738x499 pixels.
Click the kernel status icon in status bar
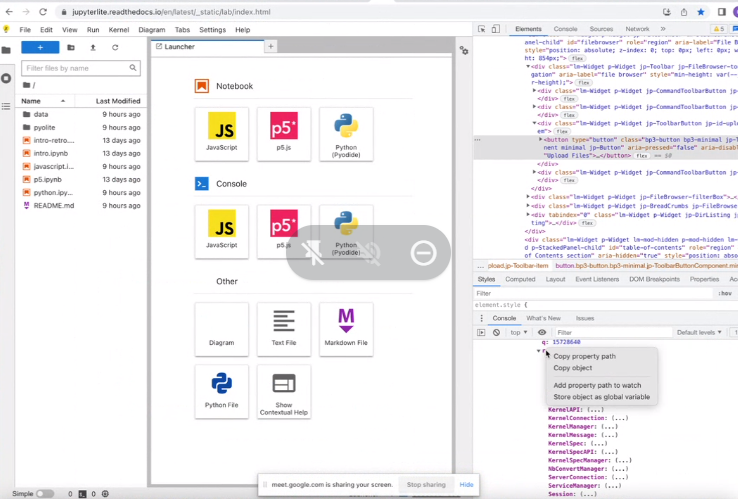tap(105, 494)
